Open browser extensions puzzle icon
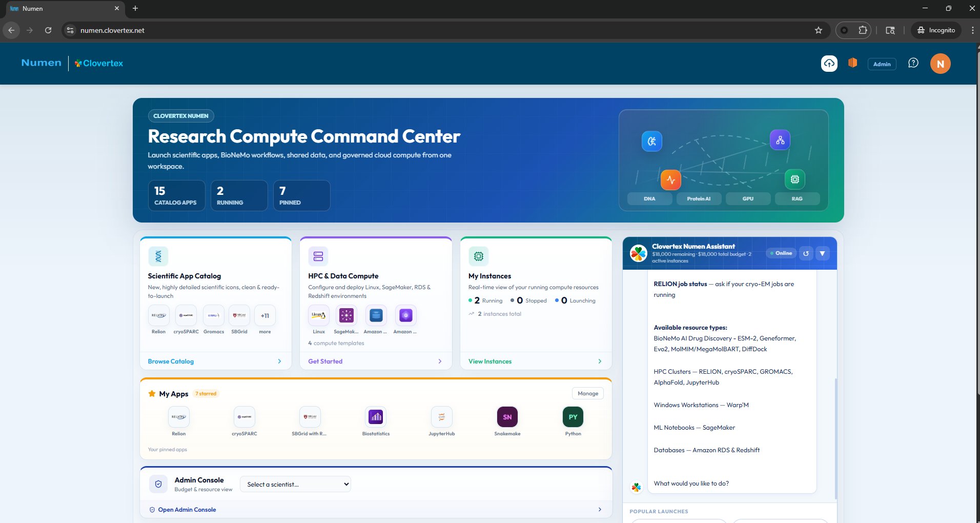This screenshot has height=523, width=980. pyautogui.click(x=863, y=30)
